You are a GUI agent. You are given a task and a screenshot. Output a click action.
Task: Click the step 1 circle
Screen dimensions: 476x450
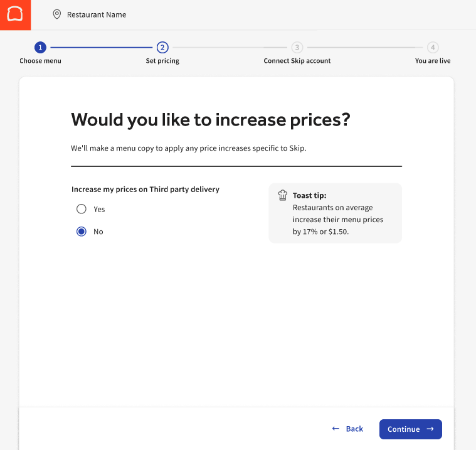40,47
